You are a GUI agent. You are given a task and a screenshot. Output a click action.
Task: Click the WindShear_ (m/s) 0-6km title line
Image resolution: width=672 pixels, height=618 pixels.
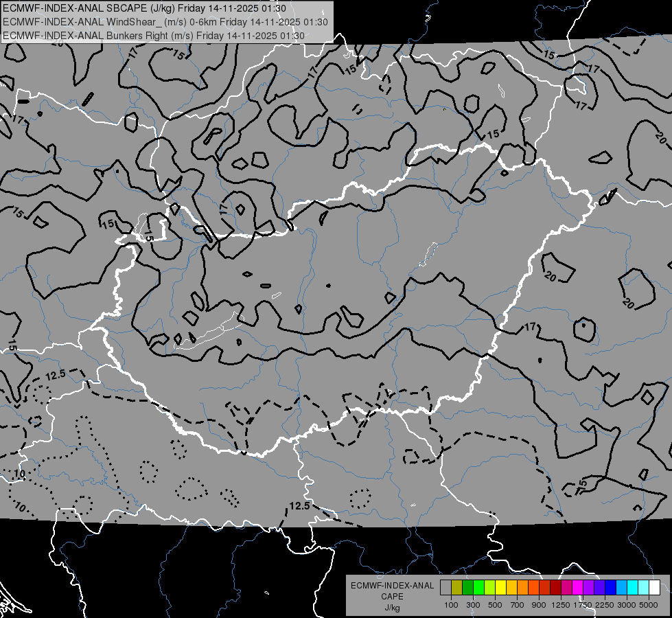(165, 22)
